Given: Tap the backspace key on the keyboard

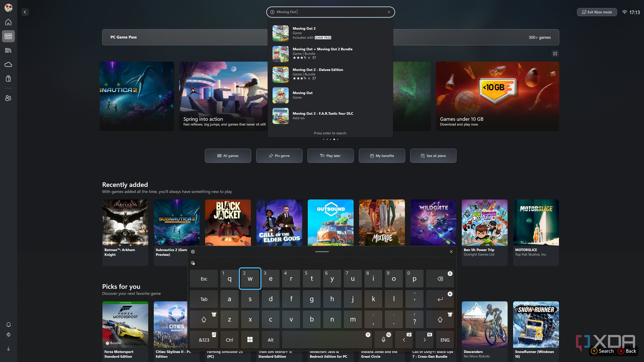Looking at the screenshot, I should point(440,279).
